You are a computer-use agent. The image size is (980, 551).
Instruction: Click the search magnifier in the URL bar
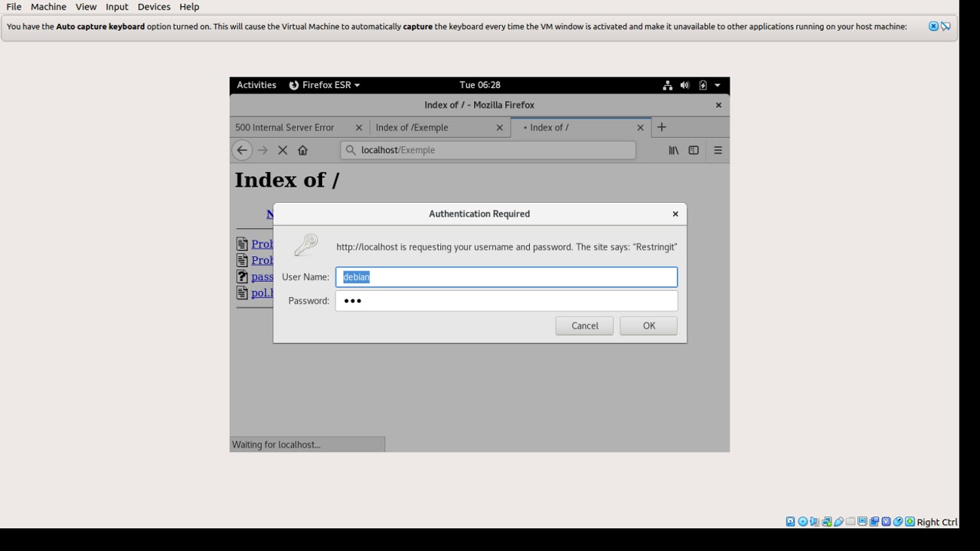[x=351, y=150]
